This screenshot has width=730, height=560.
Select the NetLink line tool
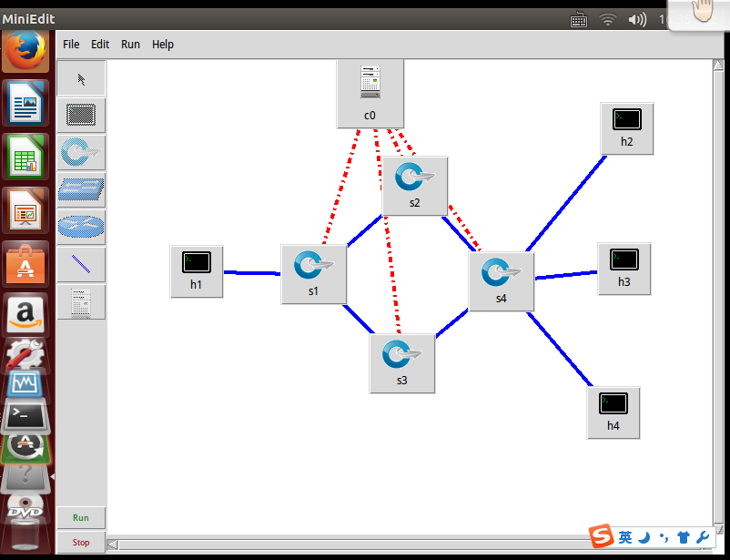tap(81, 264)
